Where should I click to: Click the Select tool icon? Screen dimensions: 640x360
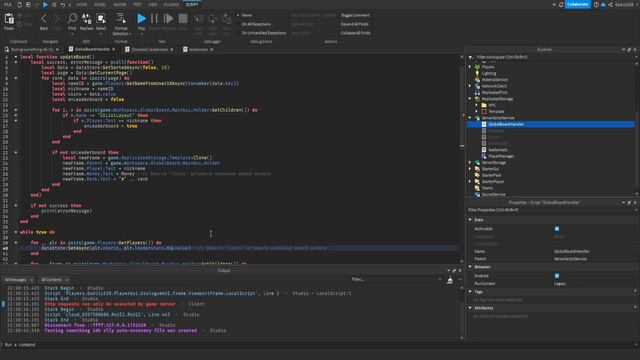pos(101,19)
